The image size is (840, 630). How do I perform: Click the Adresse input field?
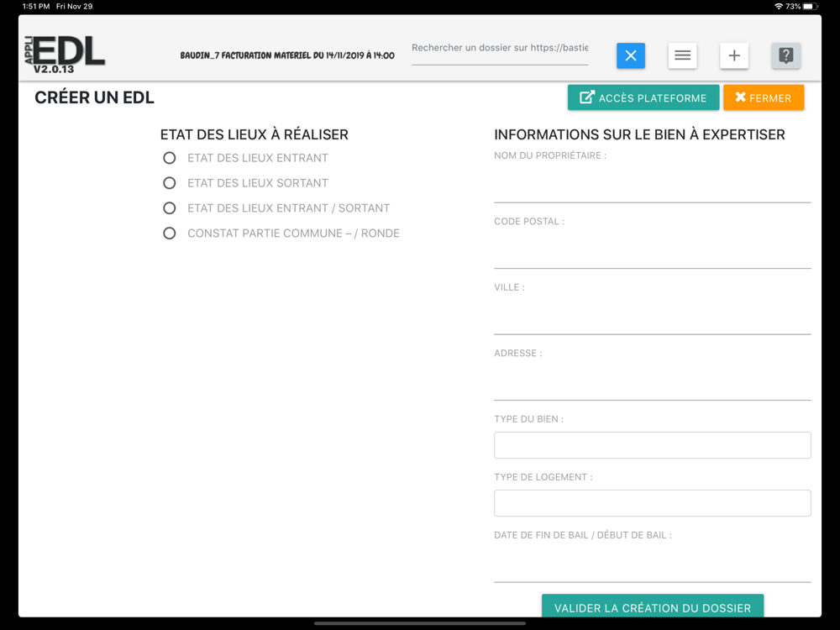tap(653, 382)
